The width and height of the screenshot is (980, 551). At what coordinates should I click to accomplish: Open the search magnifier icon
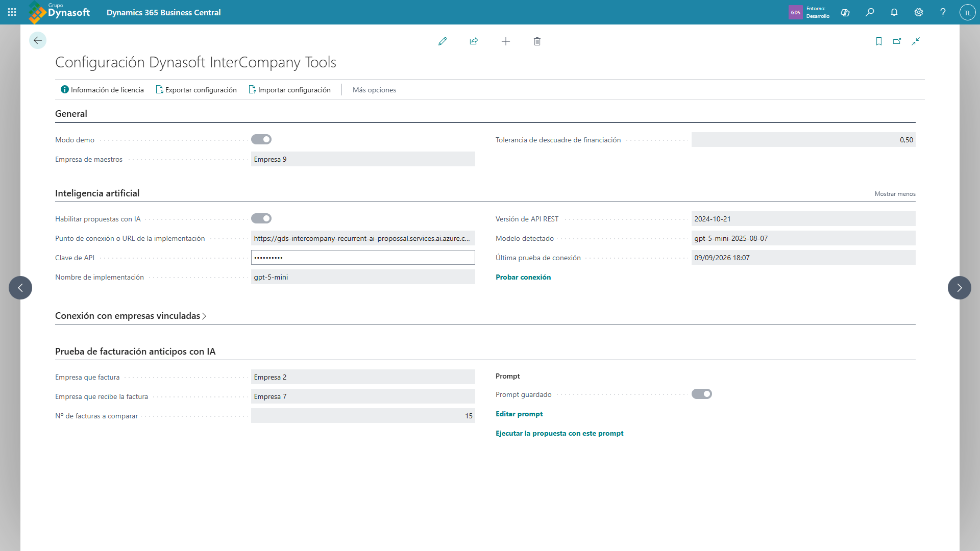(870, 12)
